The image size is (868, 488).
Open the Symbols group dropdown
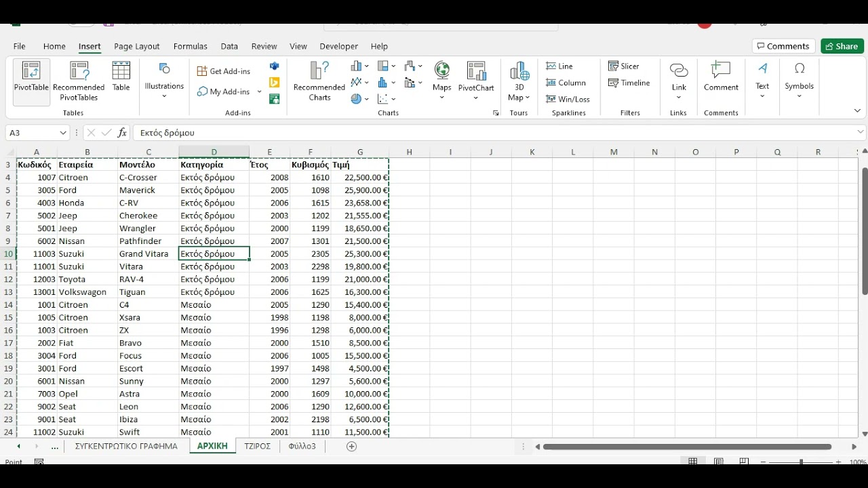point(800,81)
